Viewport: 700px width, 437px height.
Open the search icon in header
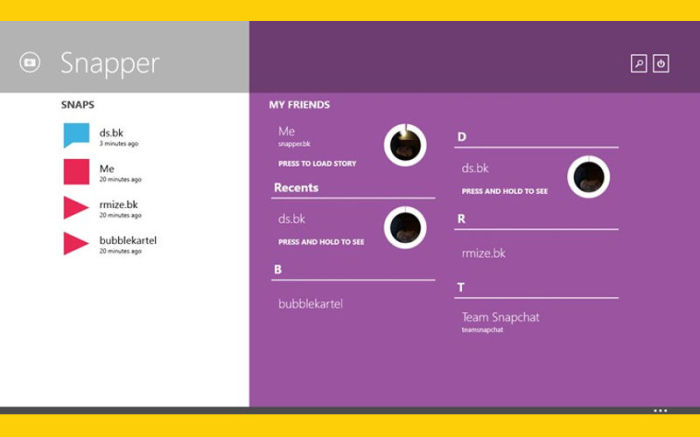(639, 63)
